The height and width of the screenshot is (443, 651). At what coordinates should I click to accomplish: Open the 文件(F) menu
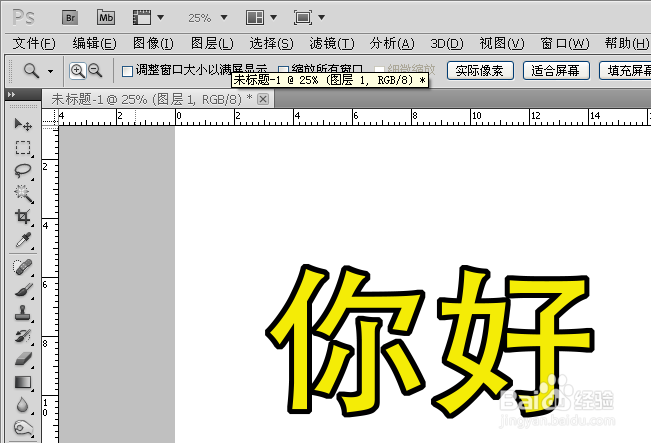point(34,44)
